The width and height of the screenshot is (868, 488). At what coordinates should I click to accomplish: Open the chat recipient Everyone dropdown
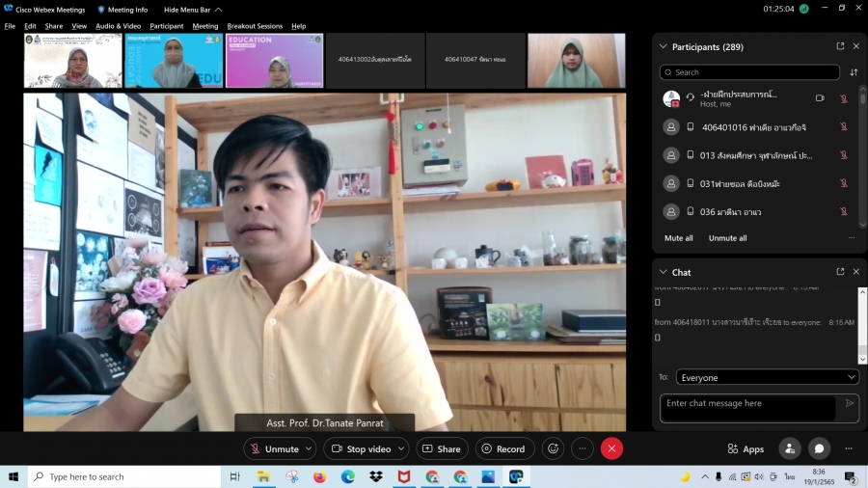(767, 377)
